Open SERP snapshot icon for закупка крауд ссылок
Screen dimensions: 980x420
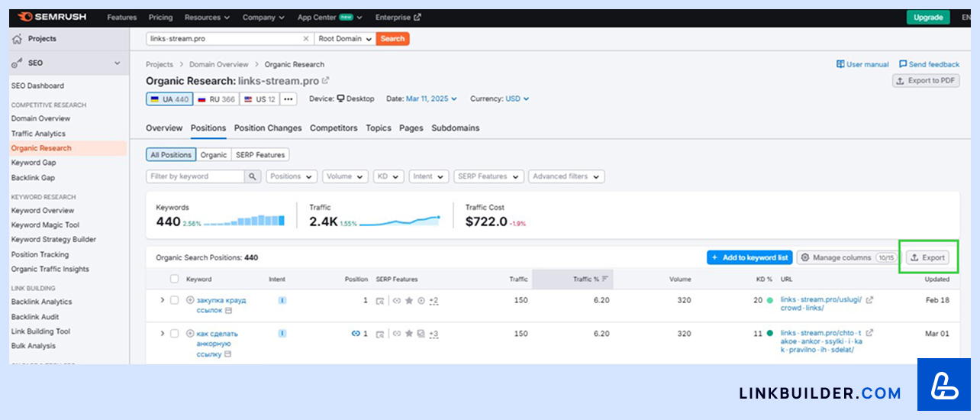pos(380,301)
